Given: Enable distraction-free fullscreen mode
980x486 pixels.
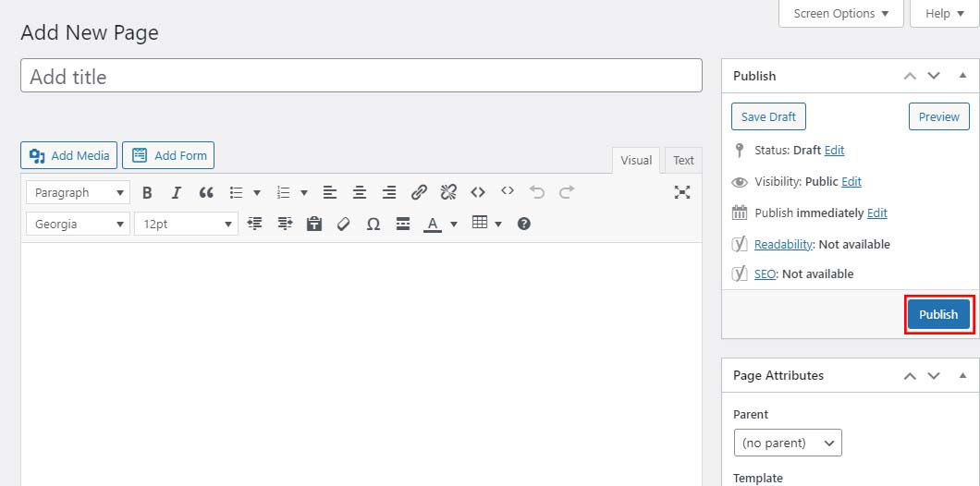Looking at the screenshot, I should 682,192.
